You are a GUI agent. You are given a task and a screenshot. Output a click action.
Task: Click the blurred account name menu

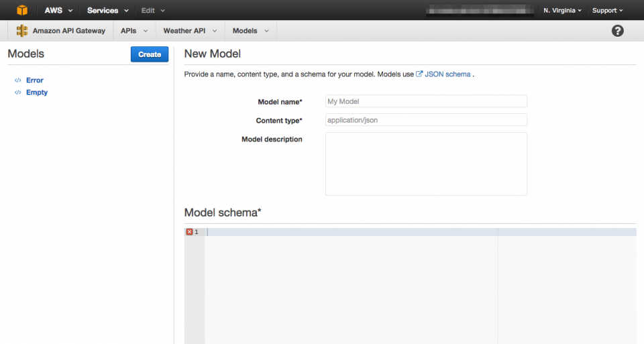click(479, 10)
